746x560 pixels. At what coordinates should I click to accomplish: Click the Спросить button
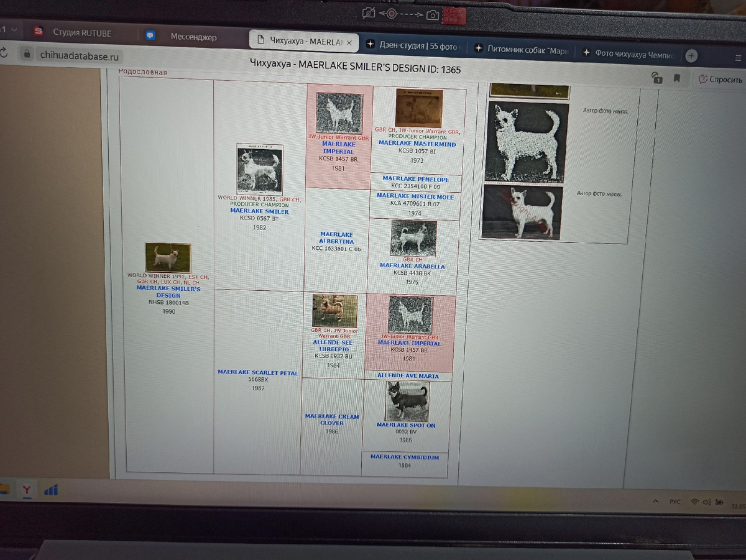tap(720, 80)
